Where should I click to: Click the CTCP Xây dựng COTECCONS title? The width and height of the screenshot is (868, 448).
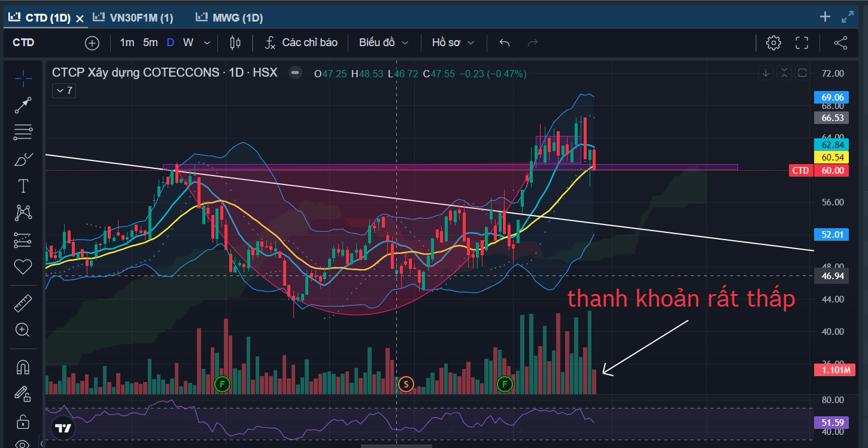tap(136, 72)
